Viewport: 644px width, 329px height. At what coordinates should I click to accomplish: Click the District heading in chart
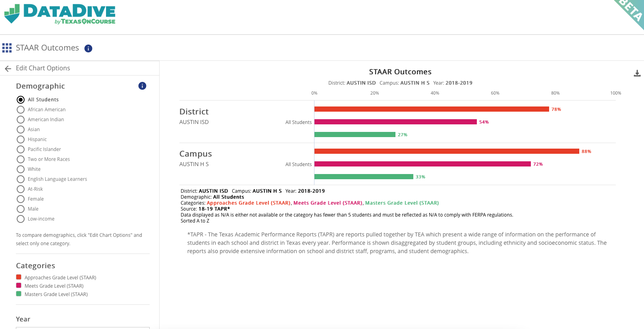[194, 112]
